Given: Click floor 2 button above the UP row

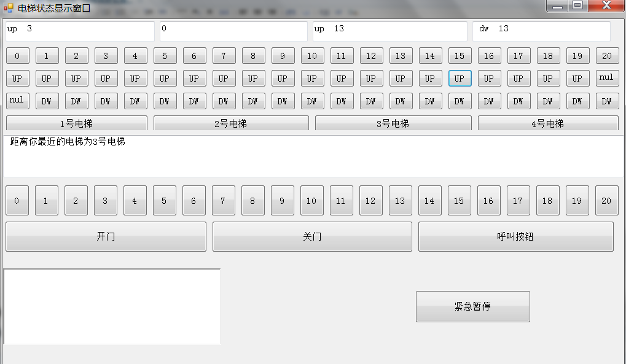Looking at the screenshot, I should tap(77, 56).
